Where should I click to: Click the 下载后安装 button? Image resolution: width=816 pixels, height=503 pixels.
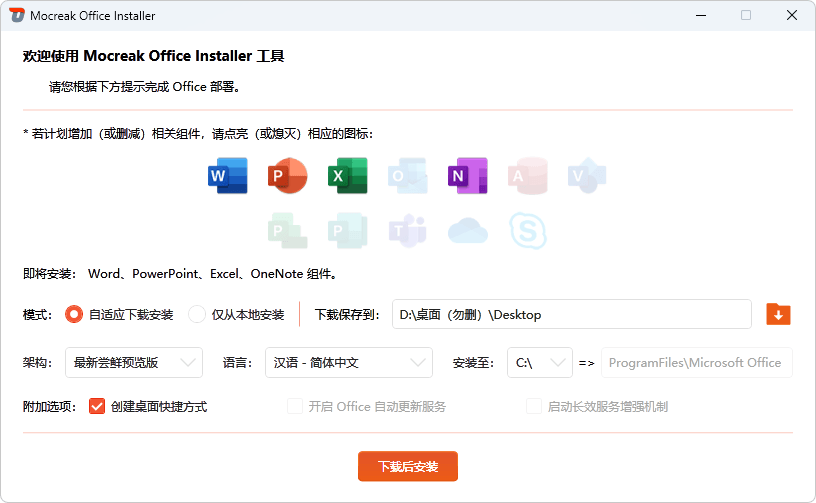tap(408, 466)
